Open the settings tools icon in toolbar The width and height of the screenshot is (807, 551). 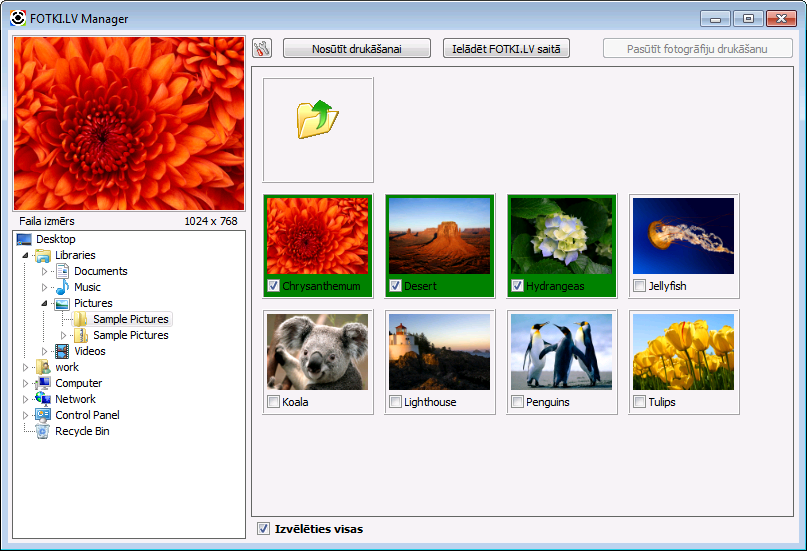tap(262, 49)
